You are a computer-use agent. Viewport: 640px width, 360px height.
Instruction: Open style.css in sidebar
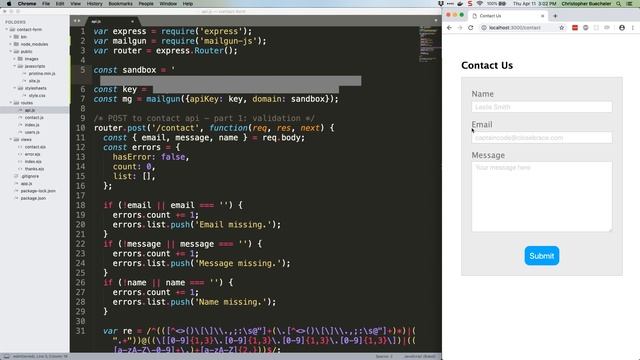click(x=37, y=96)
